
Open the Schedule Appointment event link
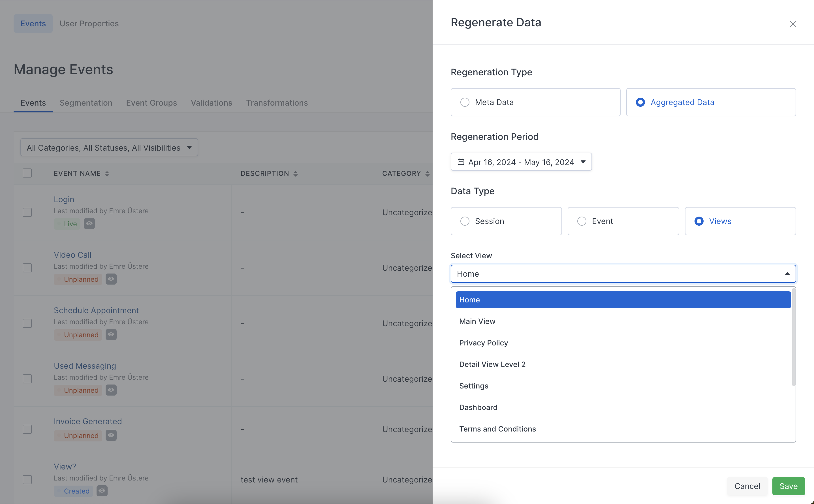pos(96,310)
